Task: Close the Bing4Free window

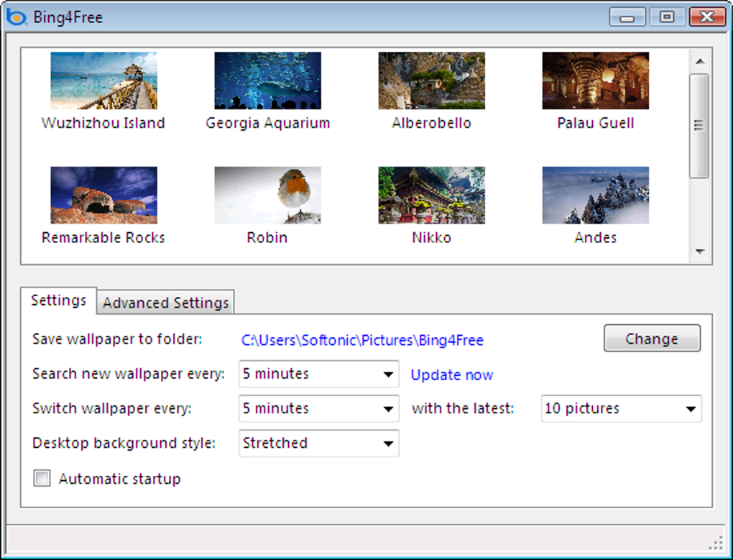Action: click(708, 17)
